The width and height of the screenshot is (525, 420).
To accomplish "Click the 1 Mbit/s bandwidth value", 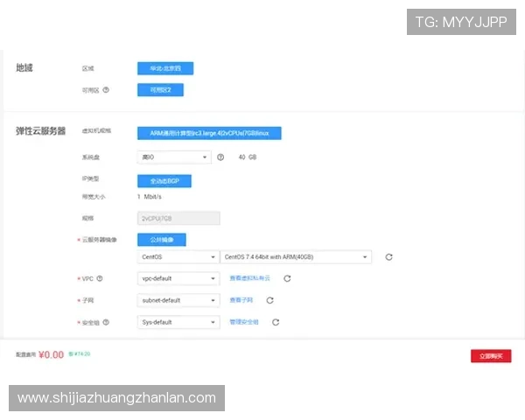I will (150, 197).
